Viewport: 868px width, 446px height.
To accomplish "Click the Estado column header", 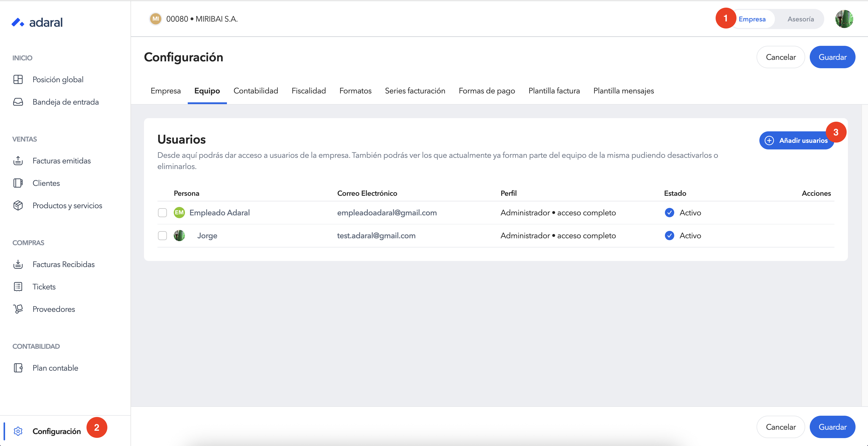I will (x=675, y=193).
